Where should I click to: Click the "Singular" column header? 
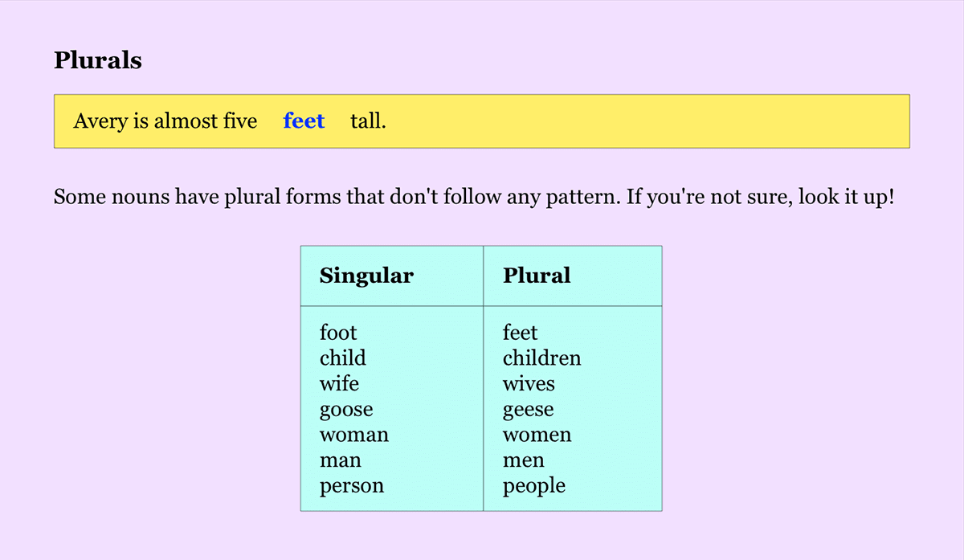366,276
